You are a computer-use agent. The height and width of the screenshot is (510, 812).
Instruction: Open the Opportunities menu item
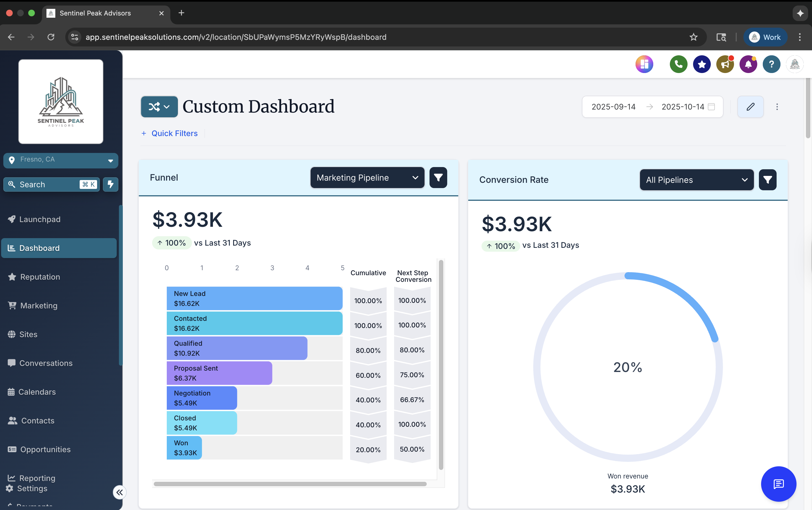[x=45, y=449]
